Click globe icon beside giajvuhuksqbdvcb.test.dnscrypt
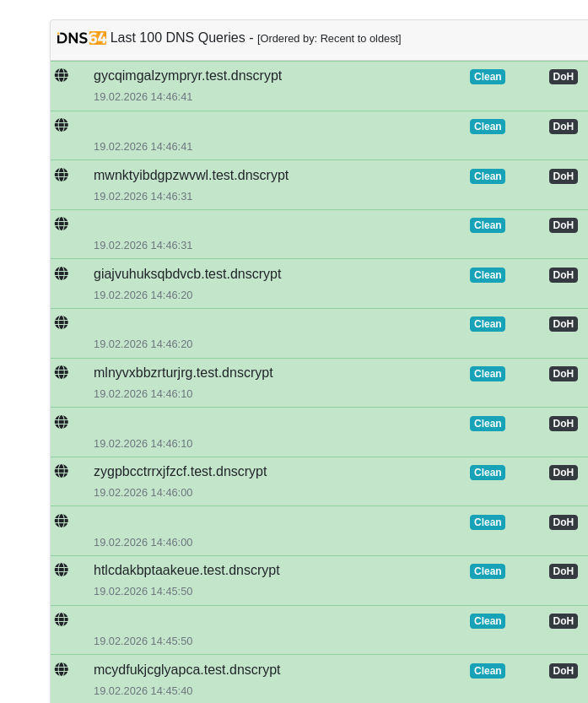Image resolution: width=588 pixels, height=703 pixels. pyautogui.click(x=62, y=273)
